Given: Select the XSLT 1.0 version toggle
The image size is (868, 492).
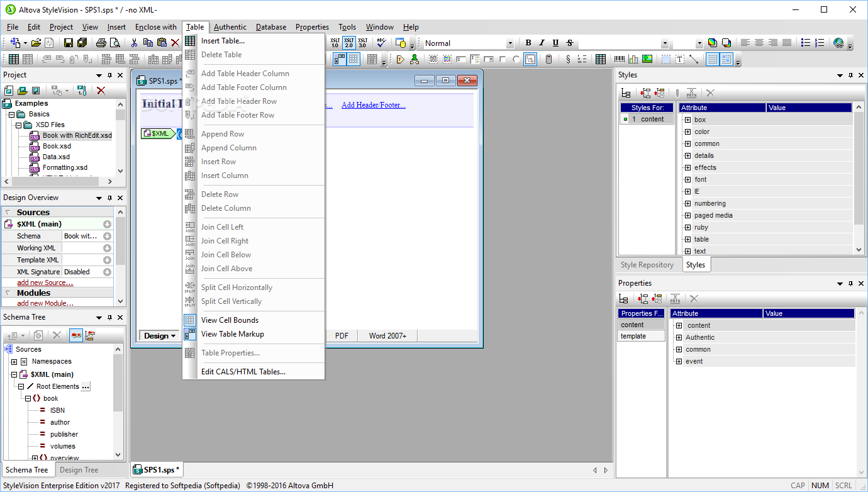Looking at the screenshot, I should click(x=335, y=43).
